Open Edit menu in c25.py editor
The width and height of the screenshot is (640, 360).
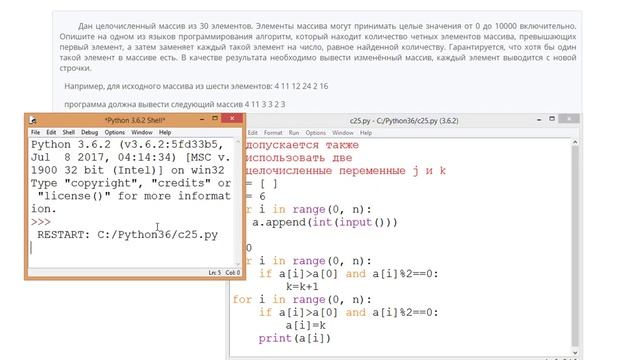click(x=253, y=133)
